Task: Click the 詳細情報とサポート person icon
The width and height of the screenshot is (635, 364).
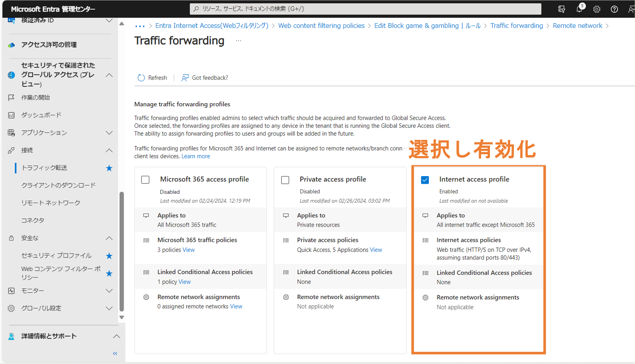Action: pos(11,336)
